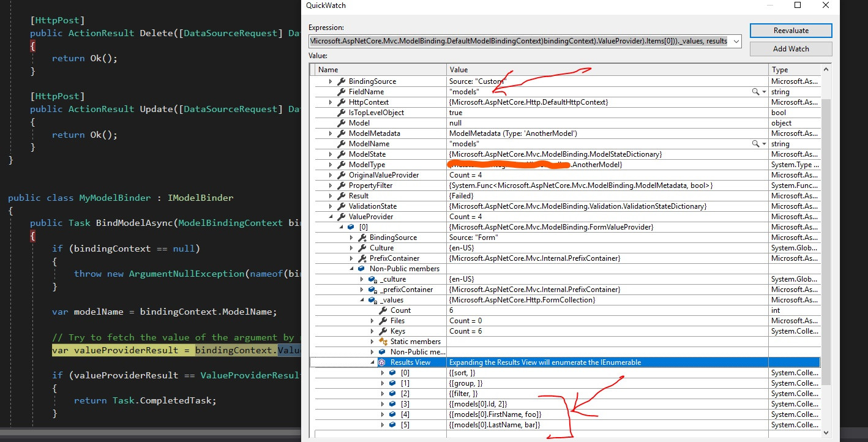Click the wrench icon next to IsTopLevelObject

[340, 112]
